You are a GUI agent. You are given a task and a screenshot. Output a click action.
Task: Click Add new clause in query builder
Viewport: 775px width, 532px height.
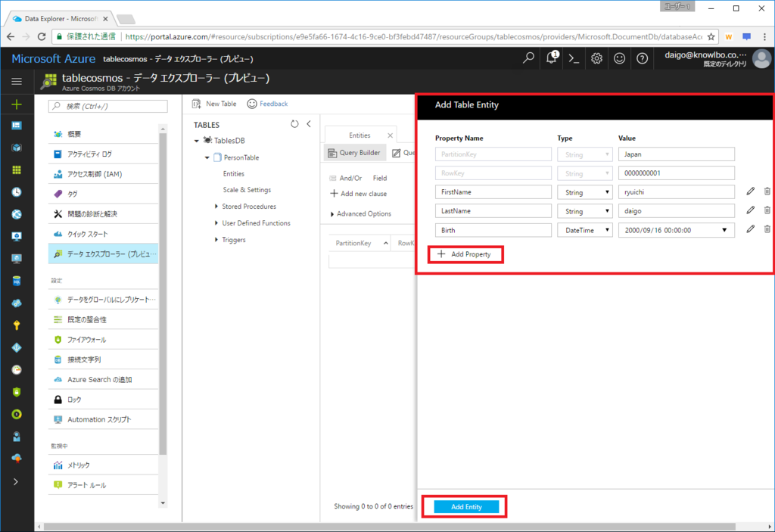(358, 194)
